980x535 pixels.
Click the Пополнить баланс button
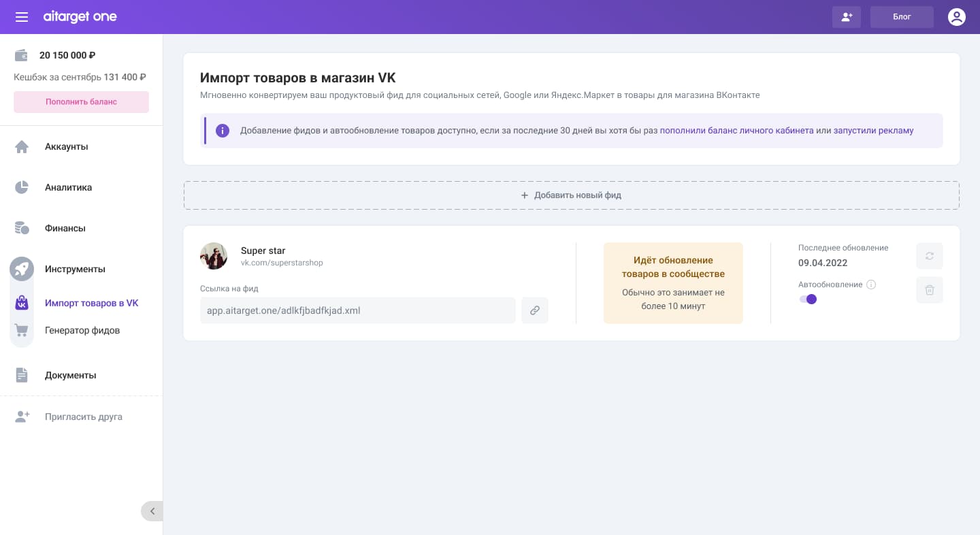point(81,102)
